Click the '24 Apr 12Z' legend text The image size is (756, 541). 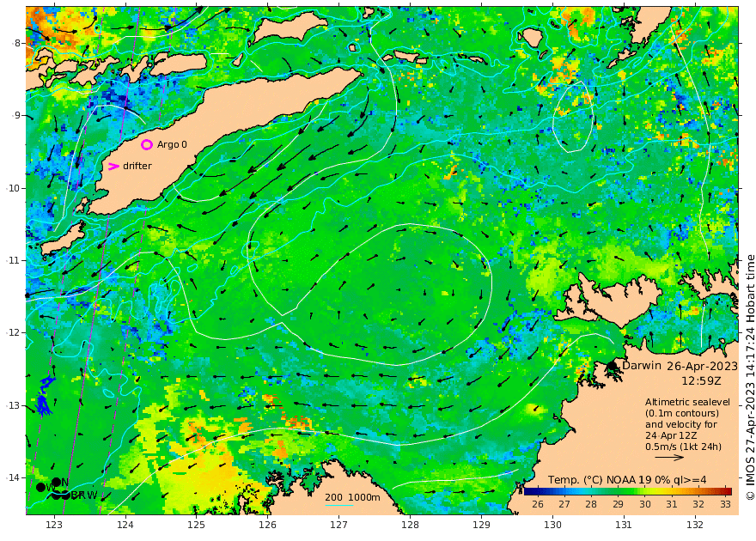click(x=670, y=435)
